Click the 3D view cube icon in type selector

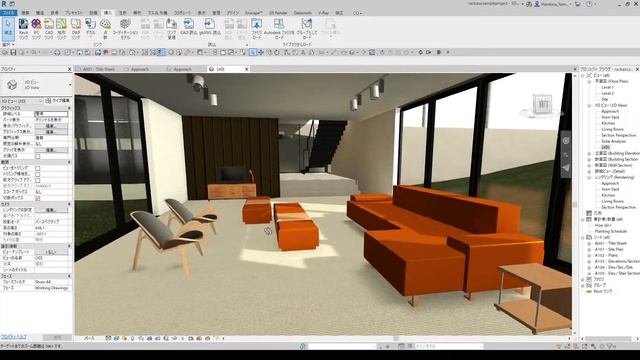coord(12,84)
